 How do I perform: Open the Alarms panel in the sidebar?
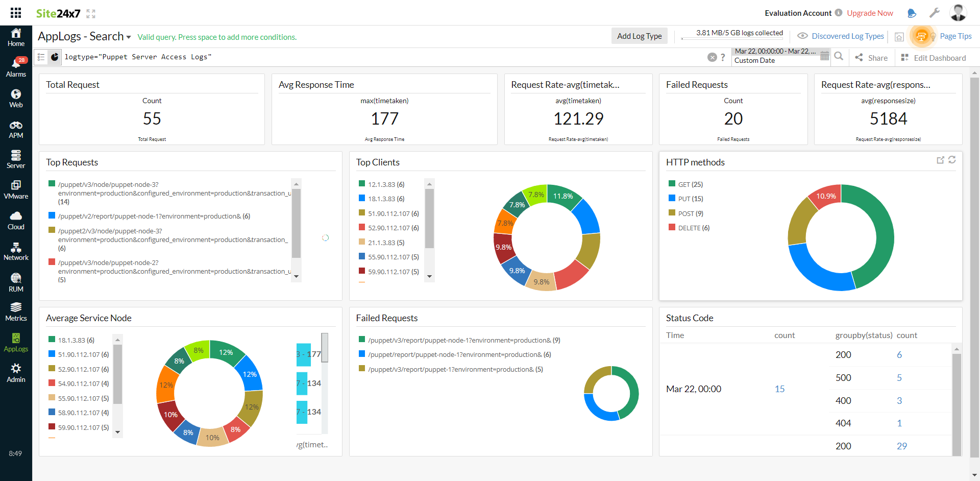(16, 66)
